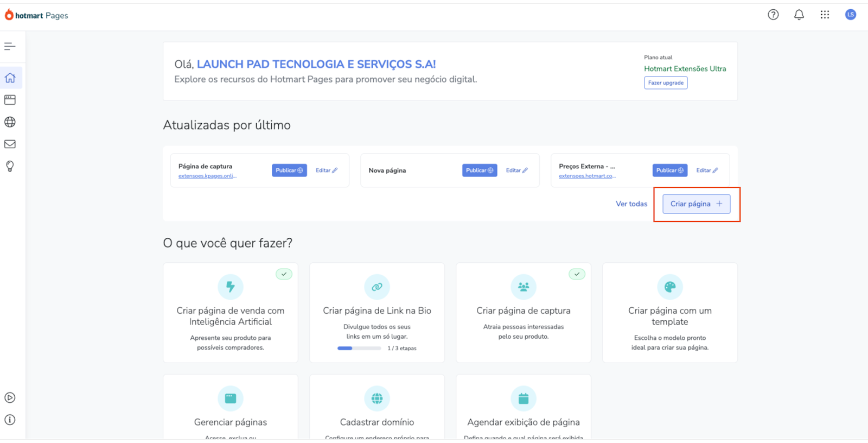Click the Gerenciar páginas card icon
Image resolution: width=868 pixels, height=443 pixels.
(x=231, y=398)
